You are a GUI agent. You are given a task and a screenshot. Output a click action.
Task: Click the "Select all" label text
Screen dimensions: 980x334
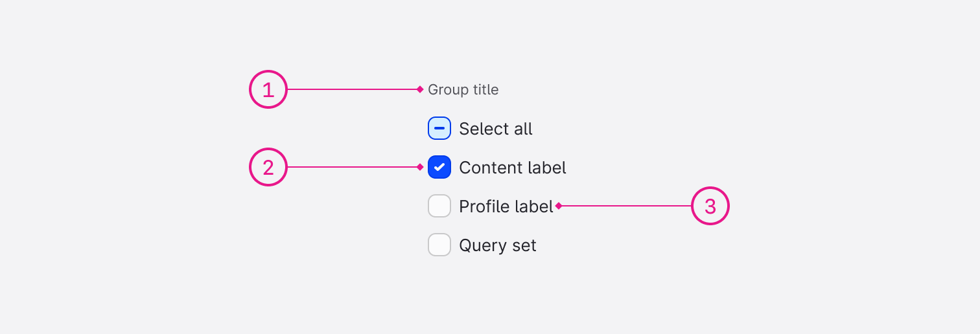(495, 129)
